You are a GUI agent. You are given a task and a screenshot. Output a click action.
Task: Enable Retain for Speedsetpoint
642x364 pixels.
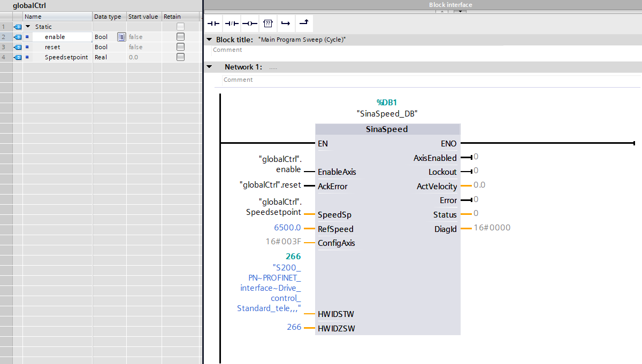point(181,57)
